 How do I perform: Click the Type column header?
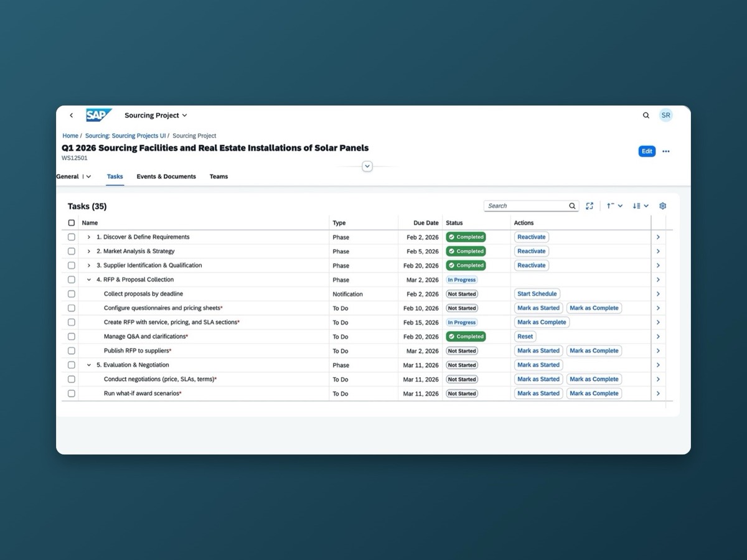click(x=339, y=223)
